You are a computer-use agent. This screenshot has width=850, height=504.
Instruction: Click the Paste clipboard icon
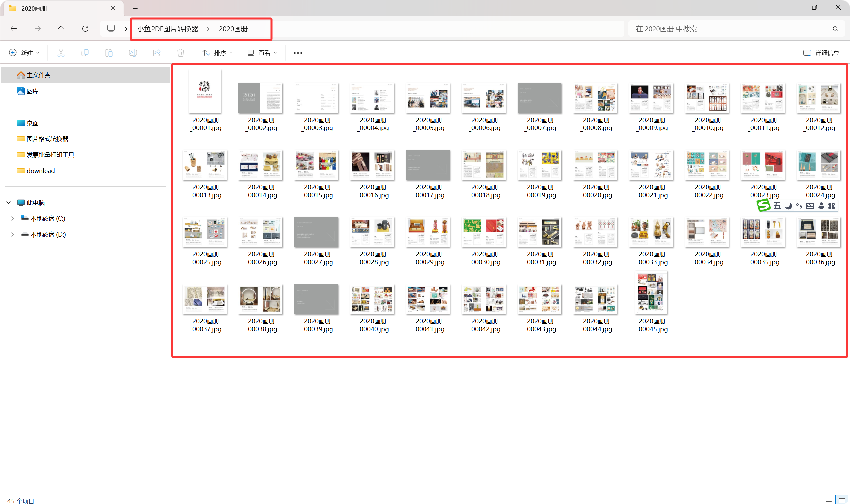(x=109, y=53)
